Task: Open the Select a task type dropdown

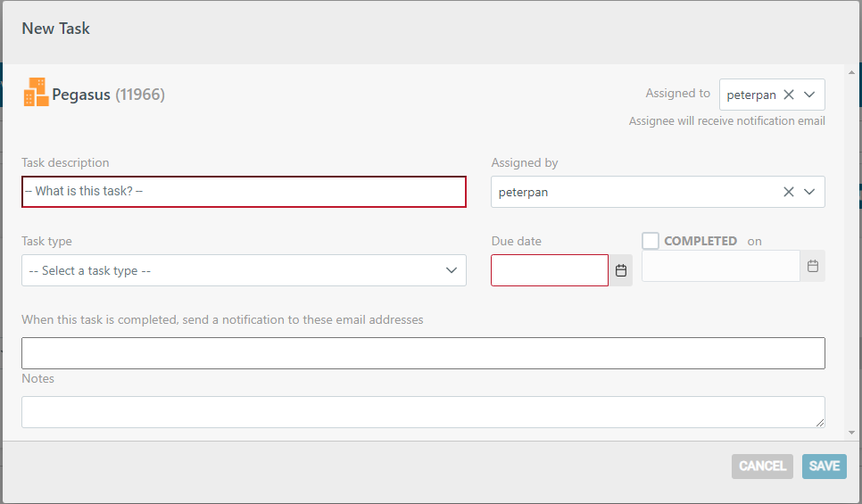Action: tap(245, 270)
